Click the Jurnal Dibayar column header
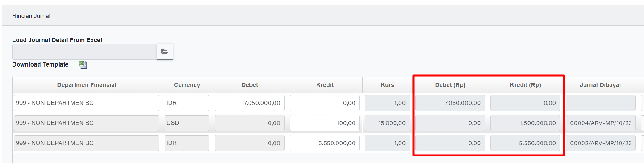The image size is (644, 163). coord(600,85)
